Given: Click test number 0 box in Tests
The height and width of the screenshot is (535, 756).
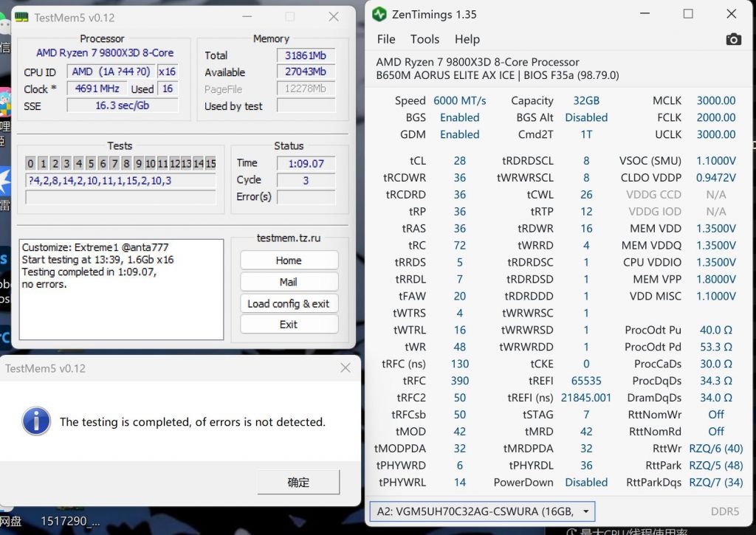Looking at the screenshot, I should pyautogui.click(x=30, y=164).
